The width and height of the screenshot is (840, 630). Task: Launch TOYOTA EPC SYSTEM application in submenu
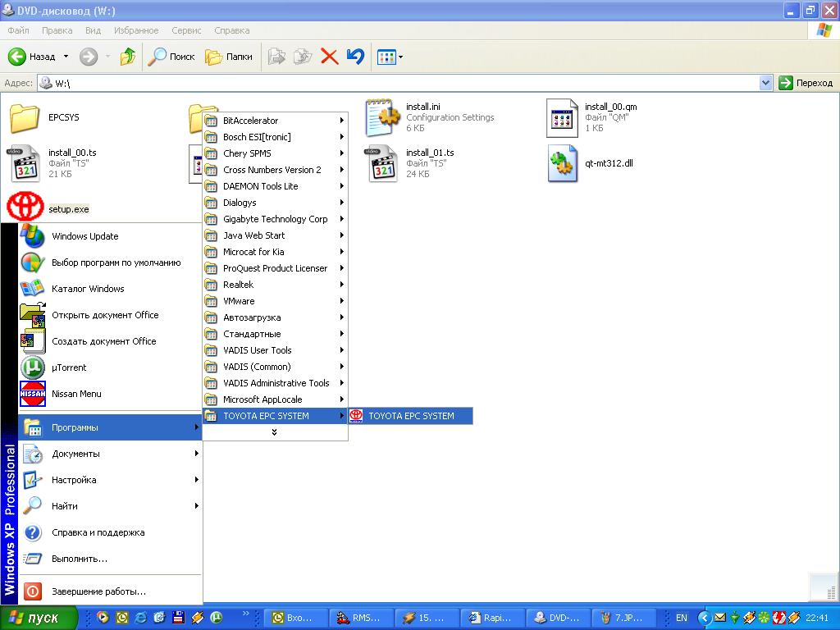(x=410, y=416)
